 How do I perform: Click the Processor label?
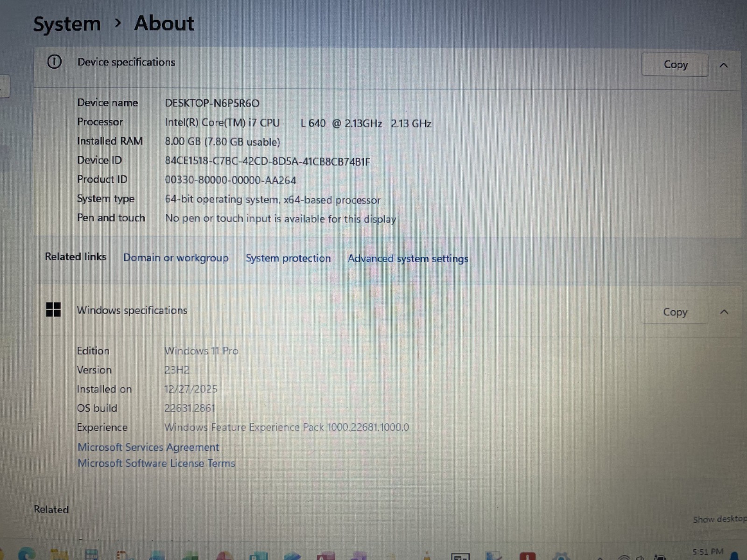pyautogui.click(x=100, y=122)
